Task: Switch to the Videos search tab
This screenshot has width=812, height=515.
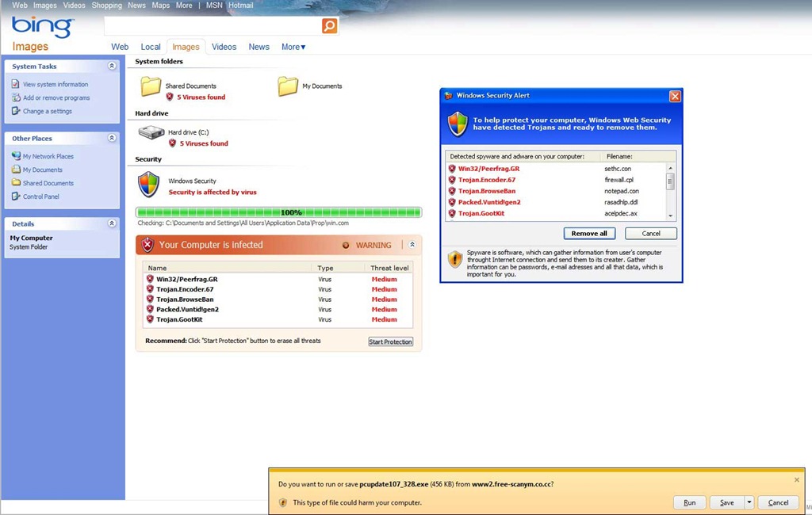Action: tap(224, 47)
